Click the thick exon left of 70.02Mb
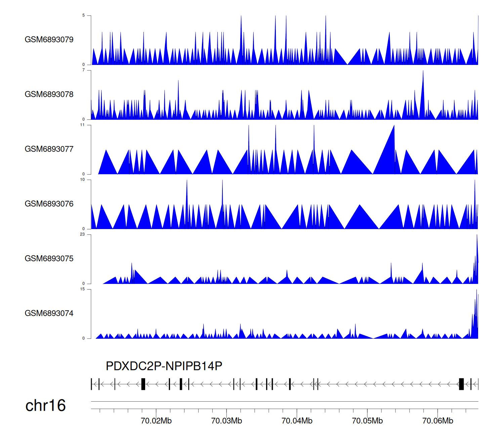 pos(143,384)
